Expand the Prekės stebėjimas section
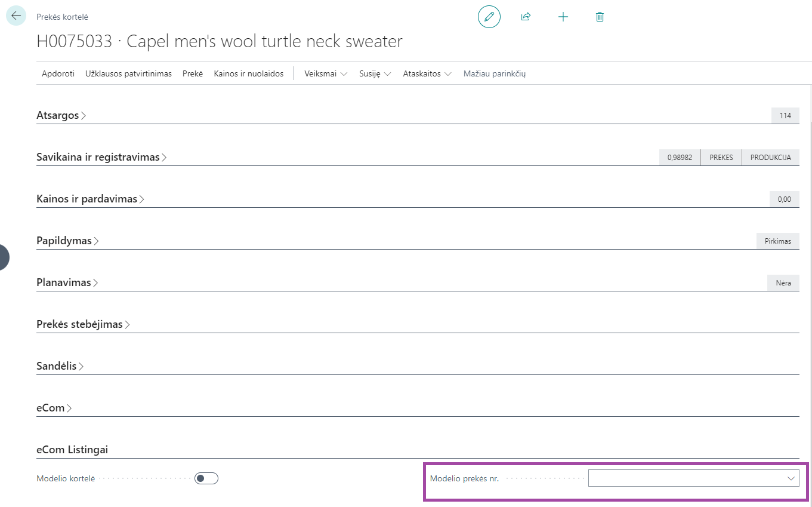The height and width of the screenshot is (507, 812). [x=84, y=324]
